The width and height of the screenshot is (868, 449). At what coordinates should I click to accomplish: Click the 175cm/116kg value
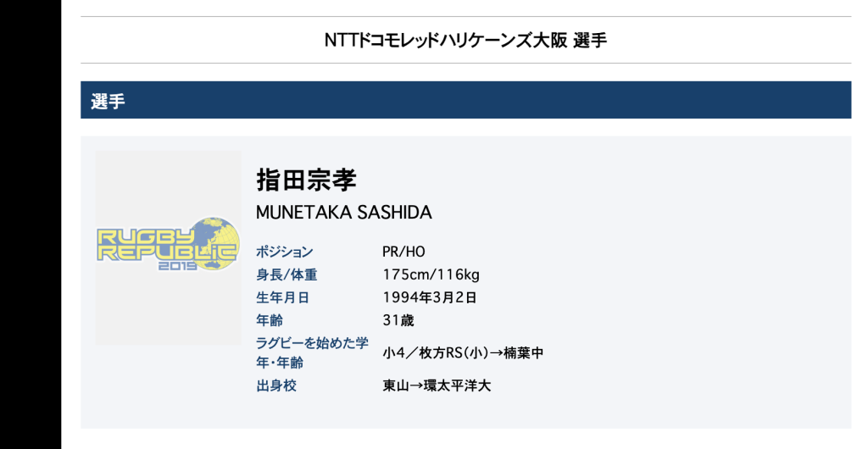(431, 274)
